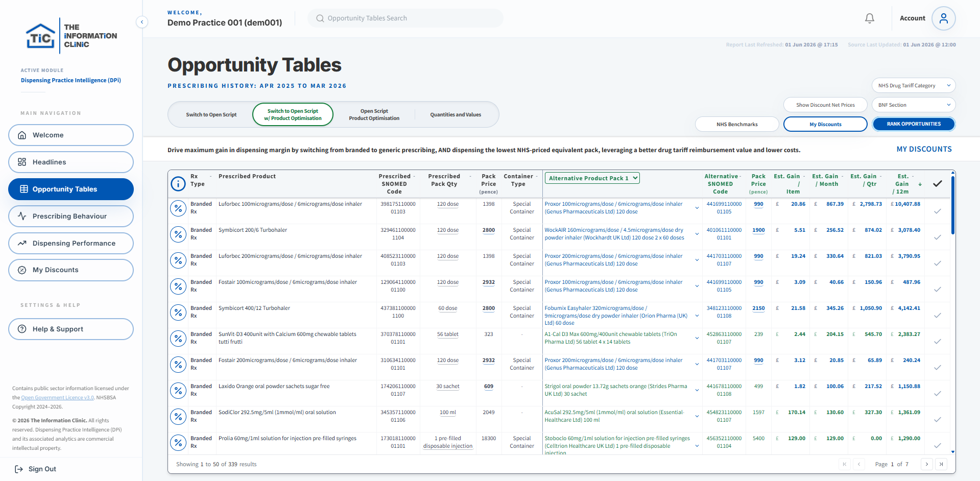Click the table vertical scrollbar thumb
This screenshot has width=980, height=481.
pos(952,204)
